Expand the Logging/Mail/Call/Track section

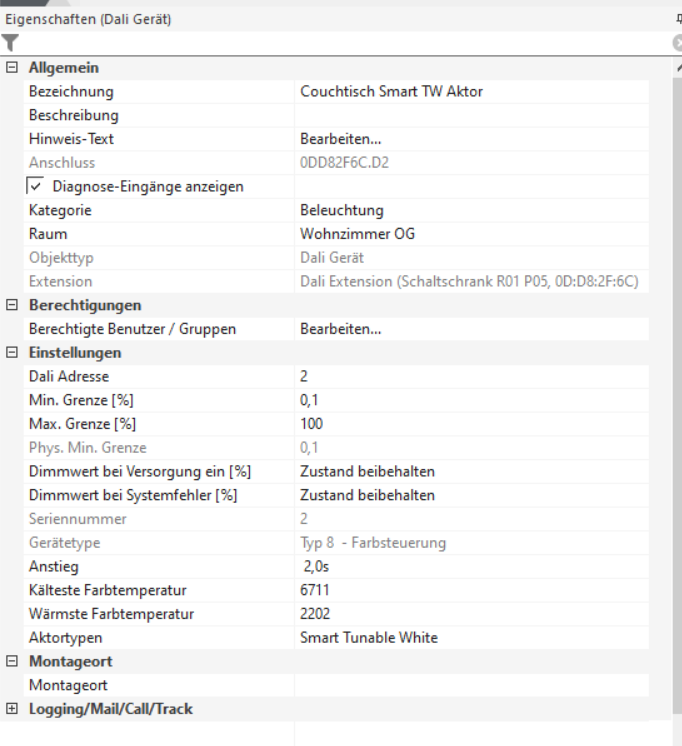click(x=12, y=709)
